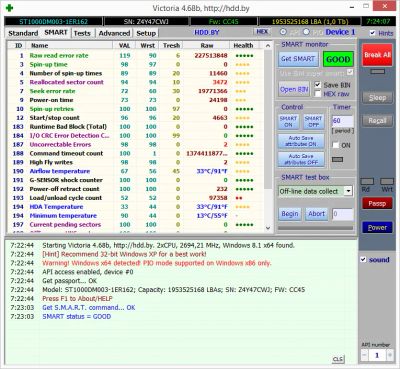This screenshot has height=369, width=400.
Task: Click the green cross Victoria app icon
Action: (x=9, y=7)
